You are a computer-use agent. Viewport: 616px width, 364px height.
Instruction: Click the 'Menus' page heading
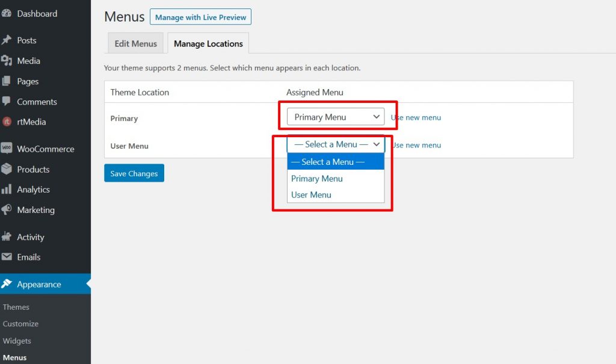point(124,16)
